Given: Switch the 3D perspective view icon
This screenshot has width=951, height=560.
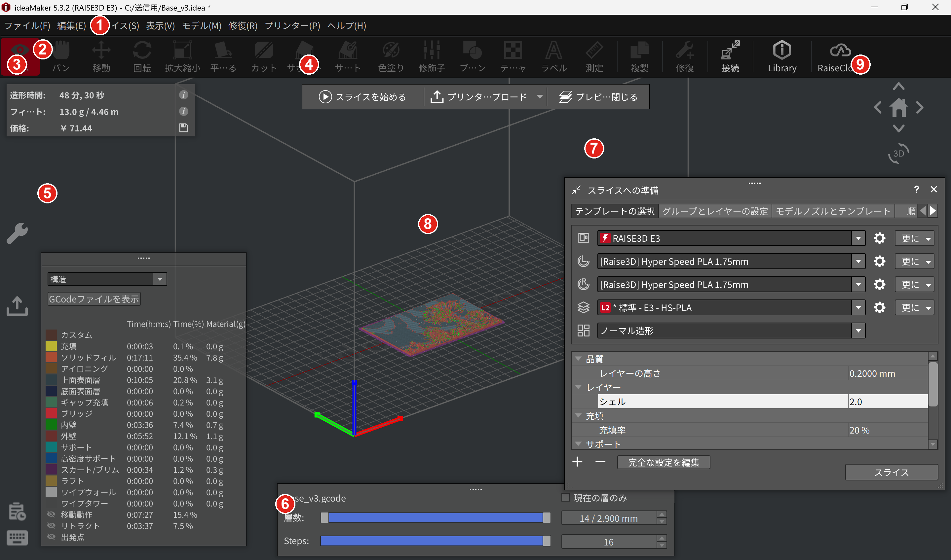Looking at the screenshot, I should click(898, 154).
